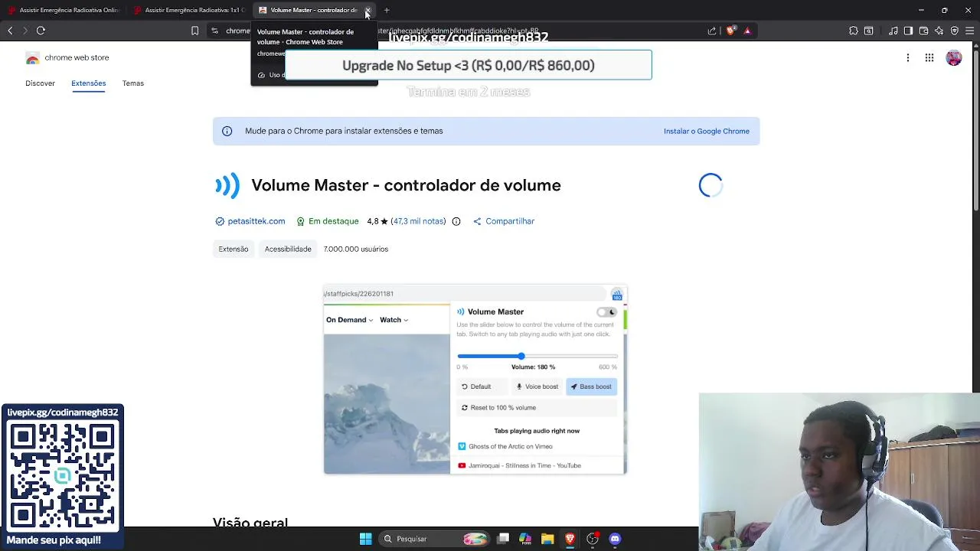Open Task View on the taskbar
Screen dimensions: 980x551
(503, 539)
